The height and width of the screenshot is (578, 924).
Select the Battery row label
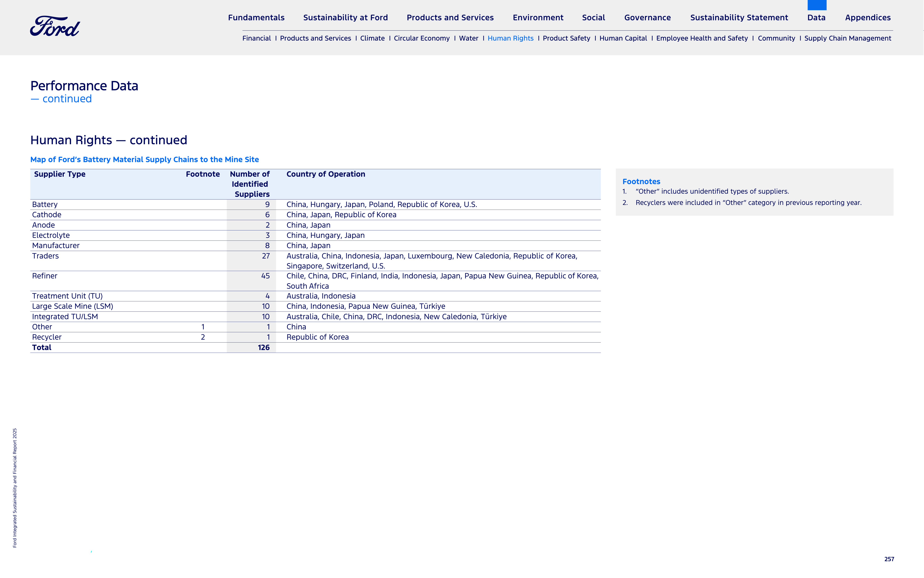[45, 205]
